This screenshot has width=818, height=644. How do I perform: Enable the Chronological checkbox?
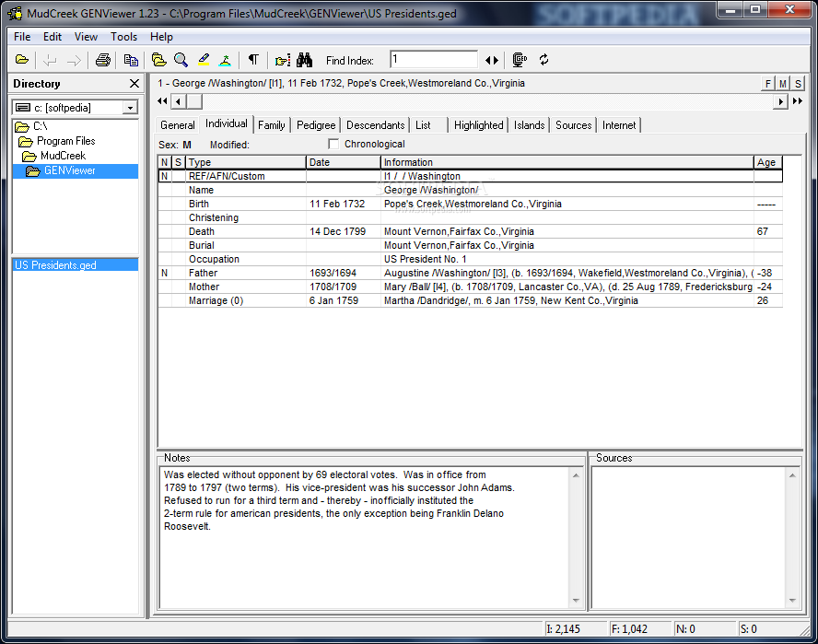click(x=333, y=144)
